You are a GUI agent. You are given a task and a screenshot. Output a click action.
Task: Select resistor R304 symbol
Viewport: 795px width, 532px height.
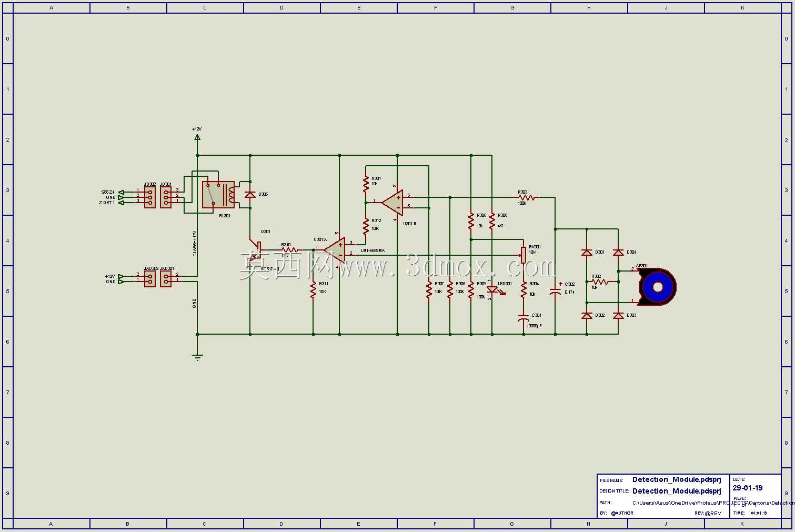click(x=524, y=289)
